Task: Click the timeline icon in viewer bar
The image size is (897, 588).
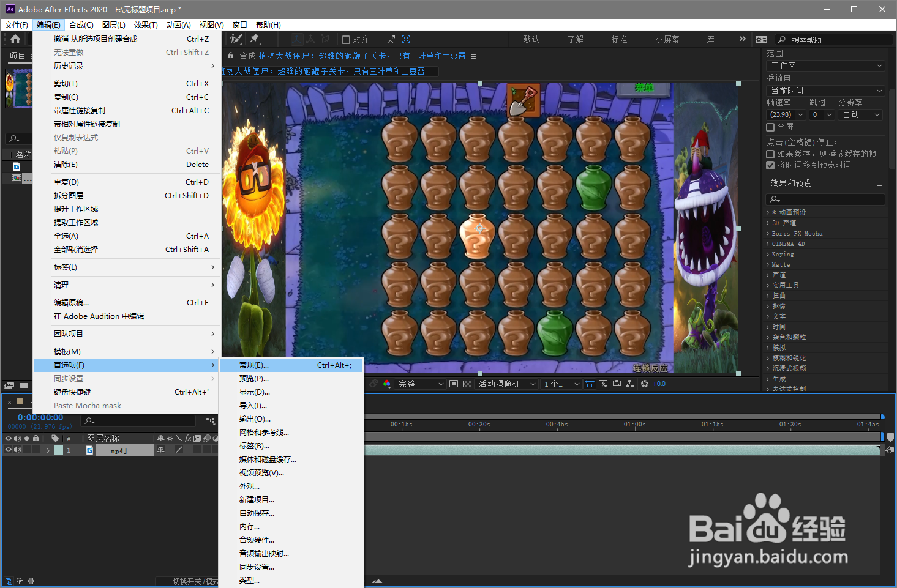Action: (x=617, y=384)
